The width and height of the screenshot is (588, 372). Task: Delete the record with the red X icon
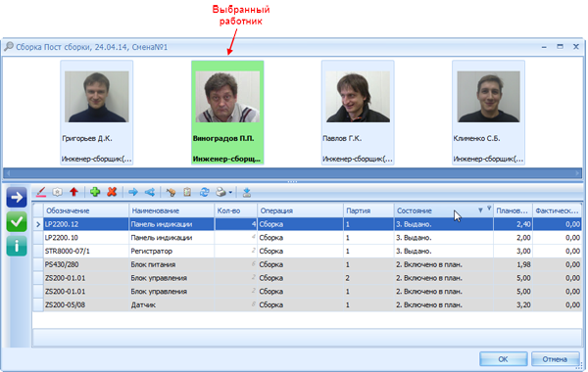(x=112, y=192)
